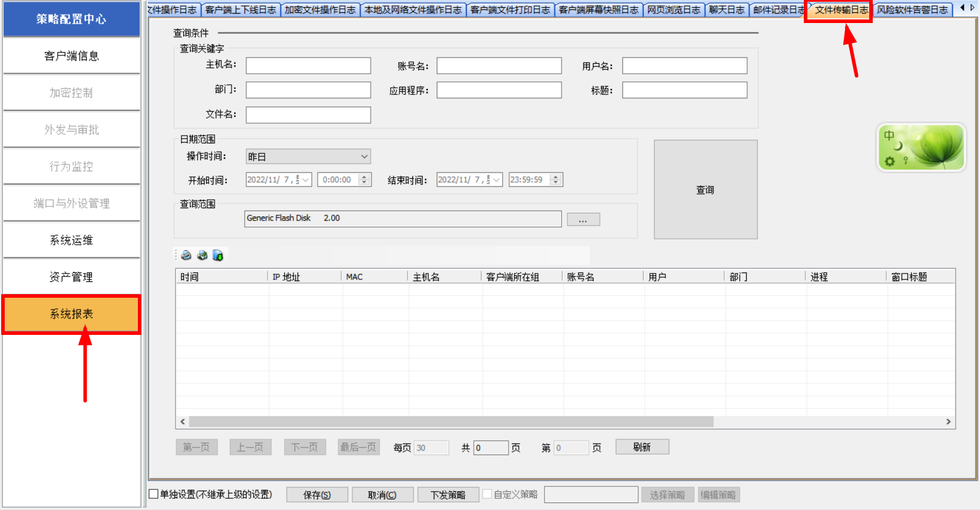980x510 pixels.
Task: Switch to the 风险软件告警日志 tab
Action: point(912,10)
